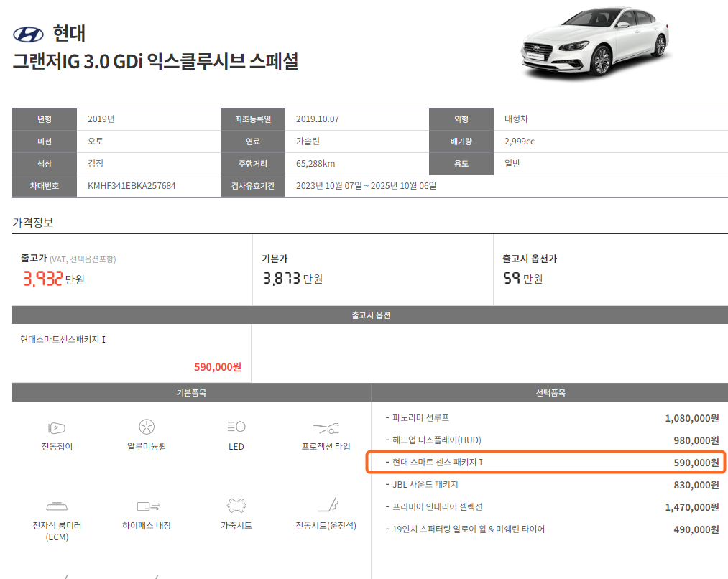Click the 오토 transmission value
Screen dimensions: 728x579
pos(96,142)
